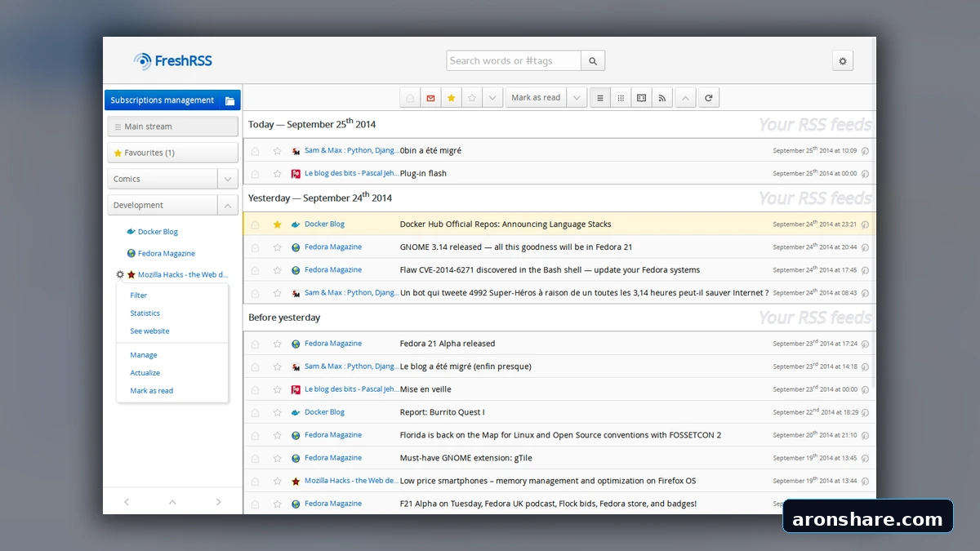The height and width of the screenshot is (551, 980).
Task: Click the FreshRSS logo
Action: 173,61
